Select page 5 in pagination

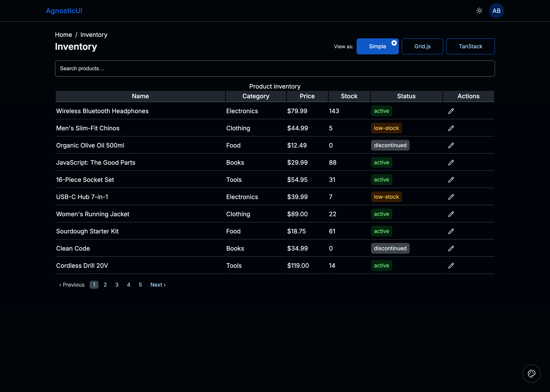click(x=140, y=285)
